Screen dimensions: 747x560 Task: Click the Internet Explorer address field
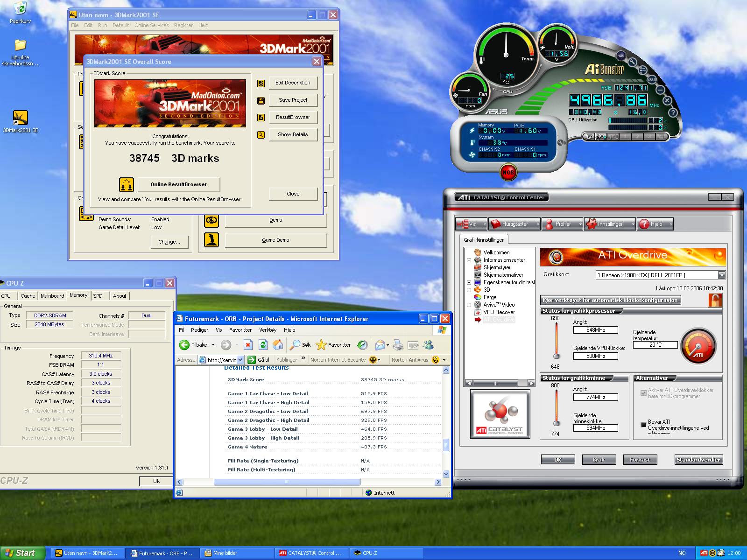click(x=221, y=360)
